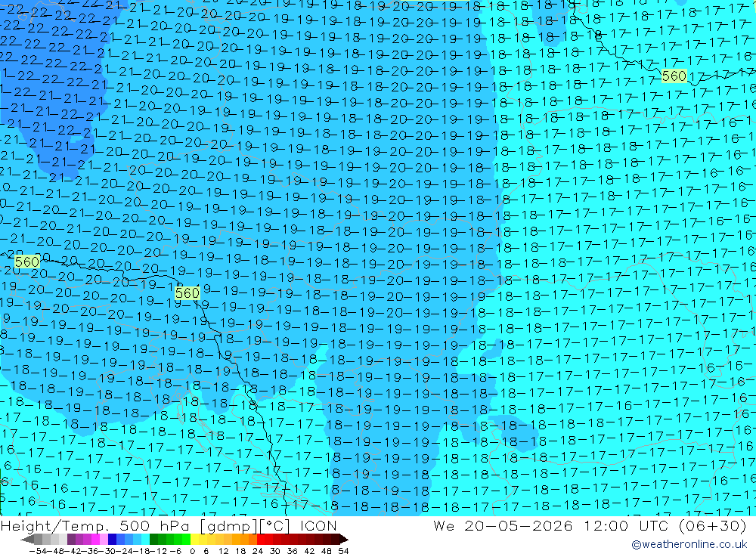Pick the dark green segment of the color scale
The height and width of the screenshot is (554, 756).
[x=153, y=540]
